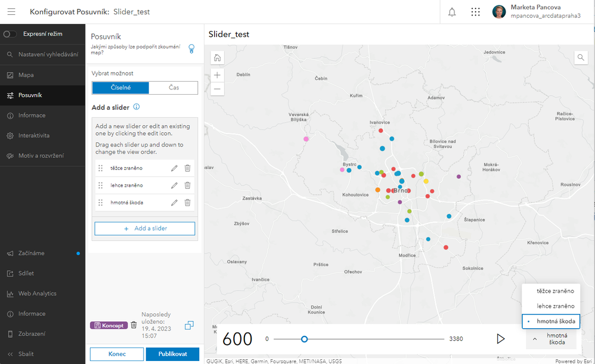The width and height of the screenshot is (595, 364).
Task: Open the Interaktivita section
Action: pyautogui.click(x=34, y=136)
